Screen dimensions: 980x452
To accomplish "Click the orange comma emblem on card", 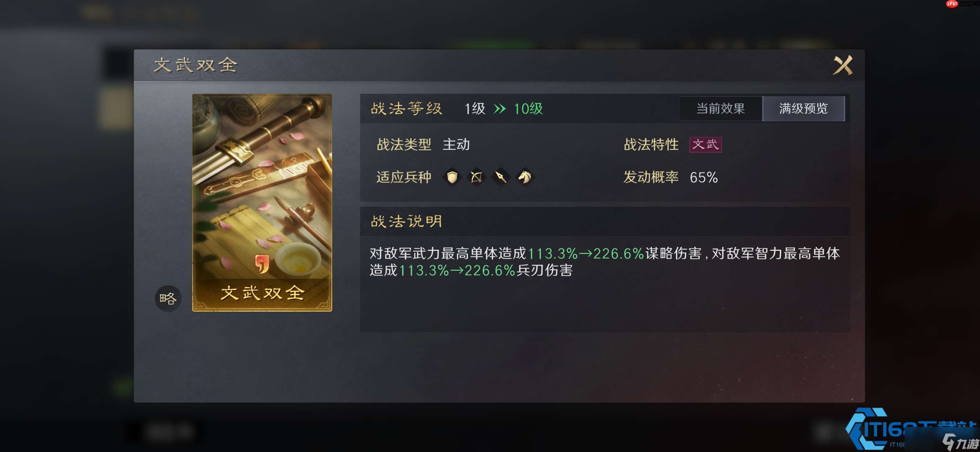I will pyautogui.click(x=262, y=264).
